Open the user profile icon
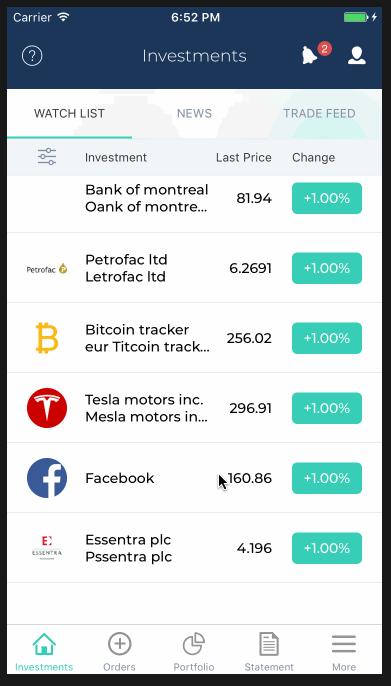The height and width of the screenshot is (686, 391). point(356,56)
